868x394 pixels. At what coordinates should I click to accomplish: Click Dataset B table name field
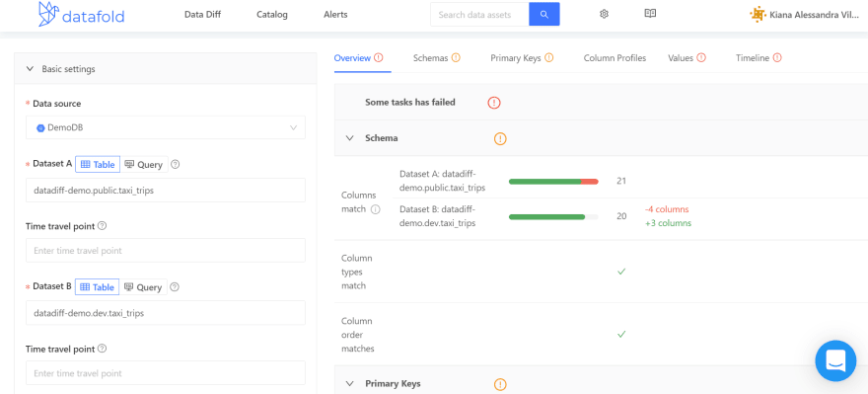[166, 313]
